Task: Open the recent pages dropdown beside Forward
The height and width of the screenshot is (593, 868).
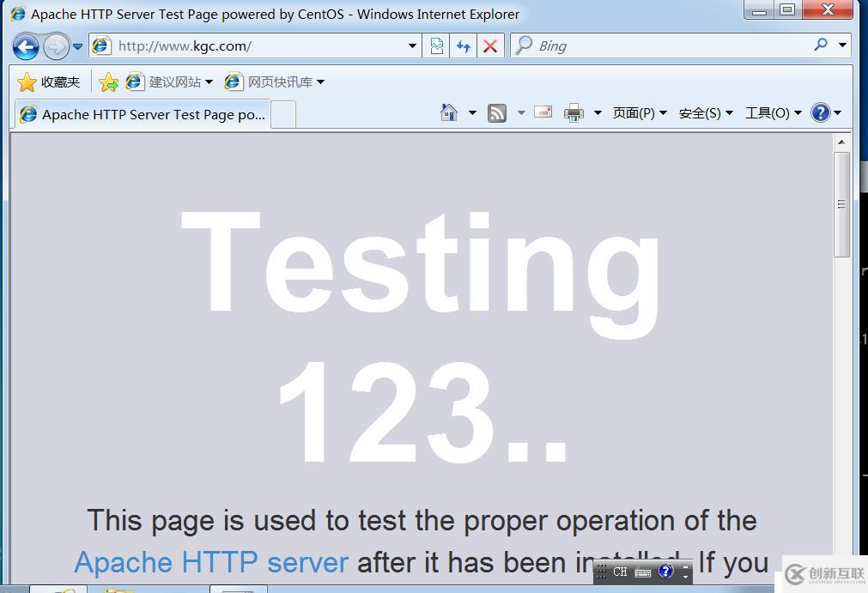Action: click(x=77, y=46)
